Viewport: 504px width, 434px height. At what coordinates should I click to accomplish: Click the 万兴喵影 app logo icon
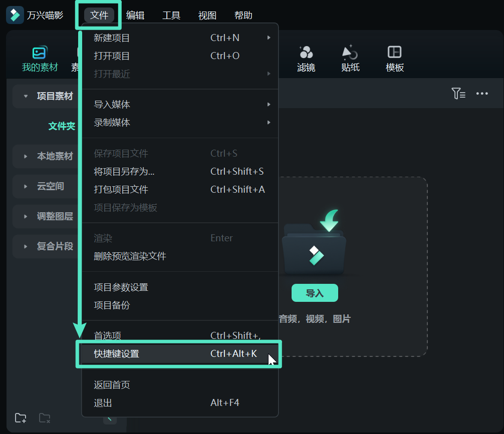pos(15,15)
